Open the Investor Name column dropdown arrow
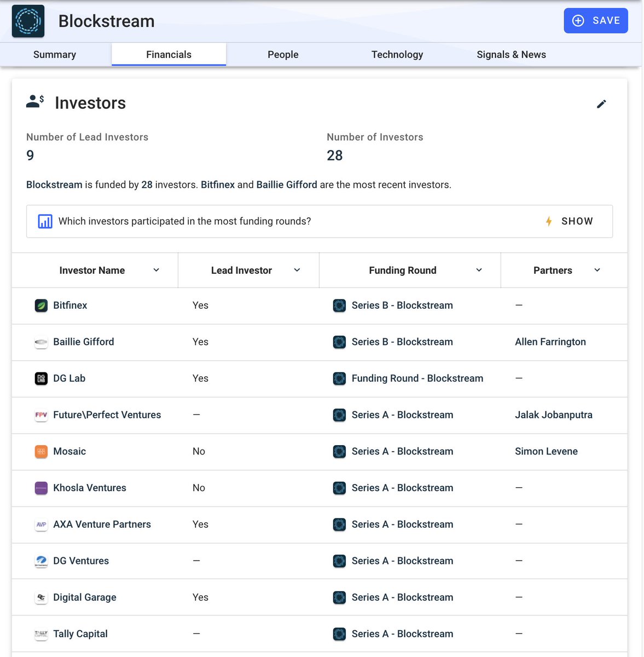Image resolution: width=644 pixels, height=657 pixels. pos(156,270)
